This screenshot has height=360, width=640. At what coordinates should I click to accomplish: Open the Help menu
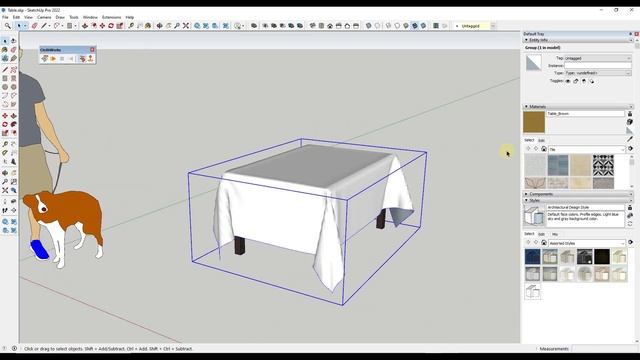click(130, 18)
